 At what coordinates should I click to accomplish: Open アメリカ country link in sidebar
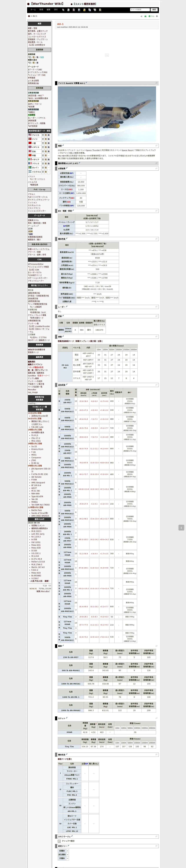[35, 135]
